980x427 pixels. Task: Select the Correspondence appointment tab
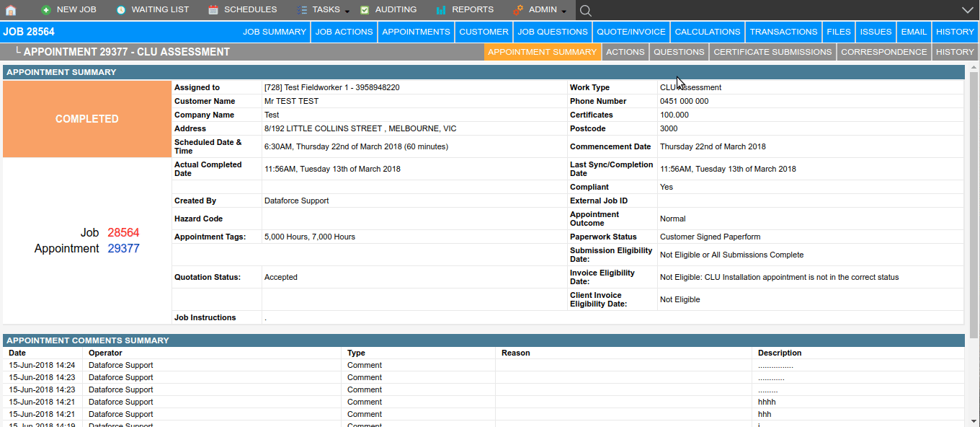(x=883, y=52)
